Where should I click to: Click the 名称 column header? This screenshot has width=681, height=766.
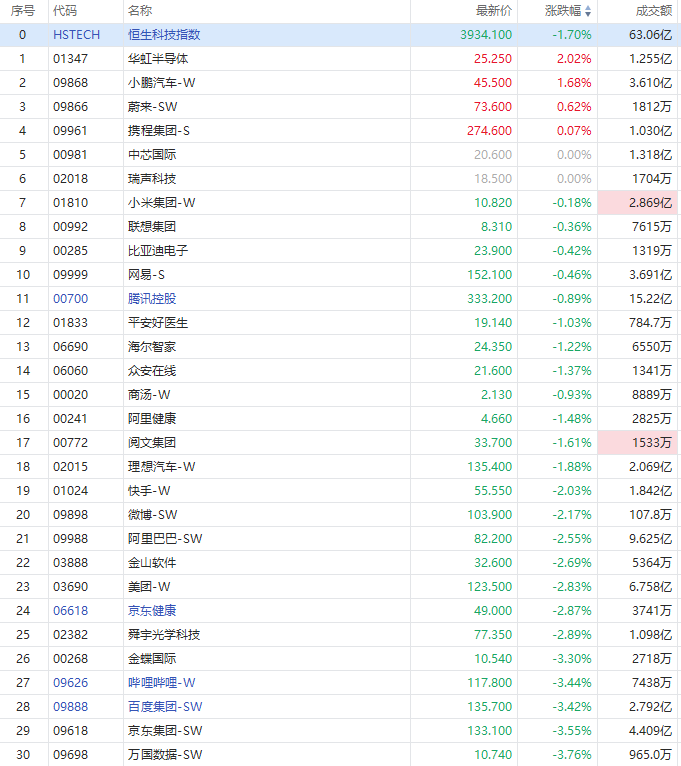pos(140,11)
